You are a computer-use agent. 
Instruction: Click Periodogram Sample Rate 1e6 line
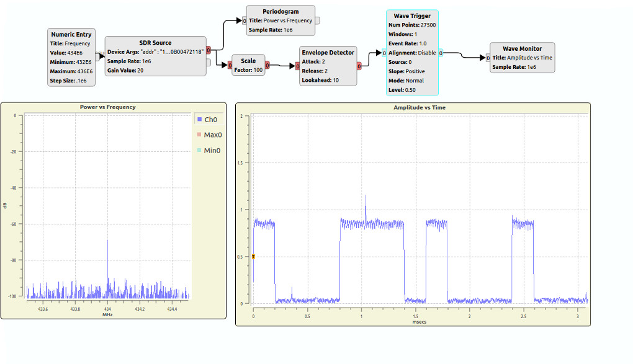click(271, 30)
